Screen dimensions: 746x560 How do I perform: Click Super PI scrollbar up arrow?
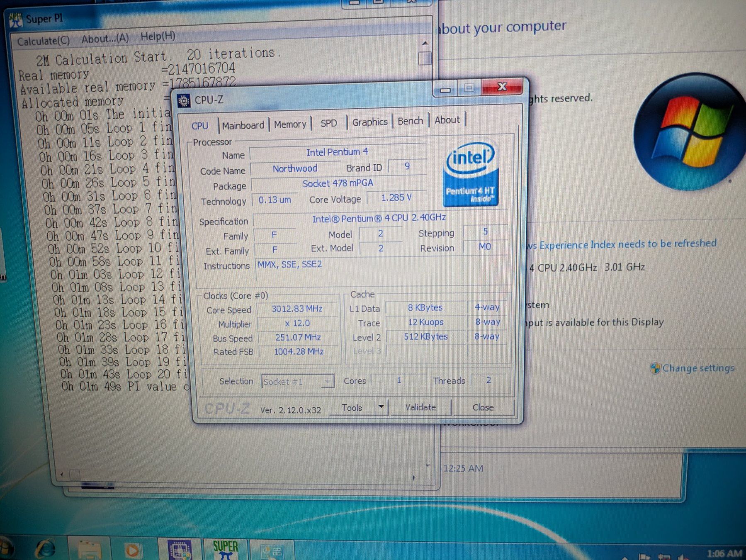[x=425, y=43]
